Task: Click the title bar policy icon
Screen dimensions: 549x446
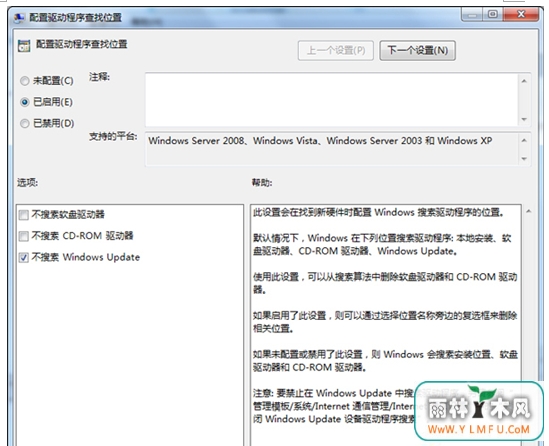Action: pos(20,18)
